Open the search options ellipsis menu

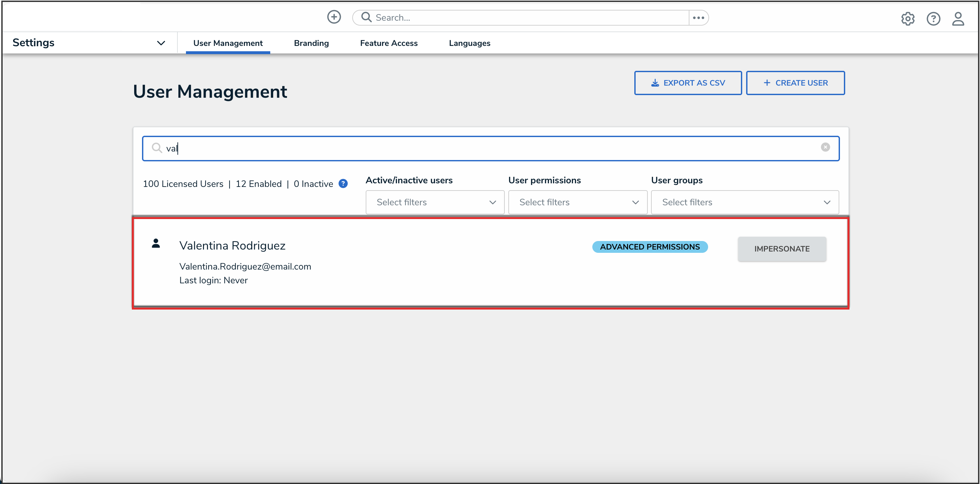tap(698, 17)
